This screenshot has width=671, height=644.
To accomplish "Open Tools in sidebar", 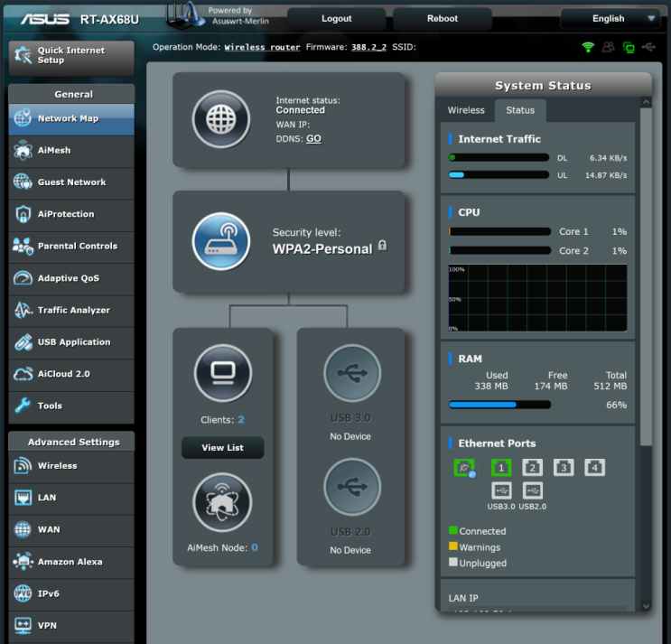I will (71, 406).
